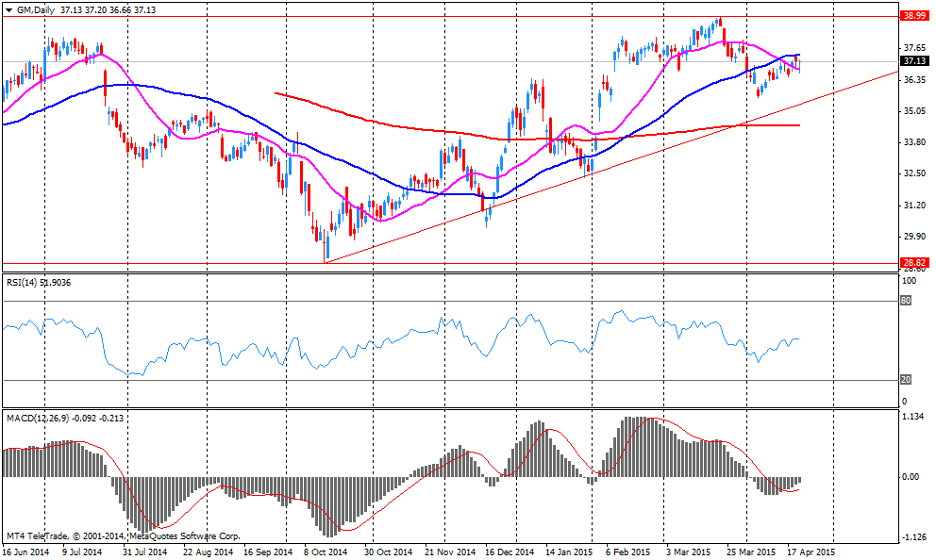The height and width of the screenshot is (560, 936).
Task: Click the 16 Sep 2014 date label
Action: click(x=268, y=552)
